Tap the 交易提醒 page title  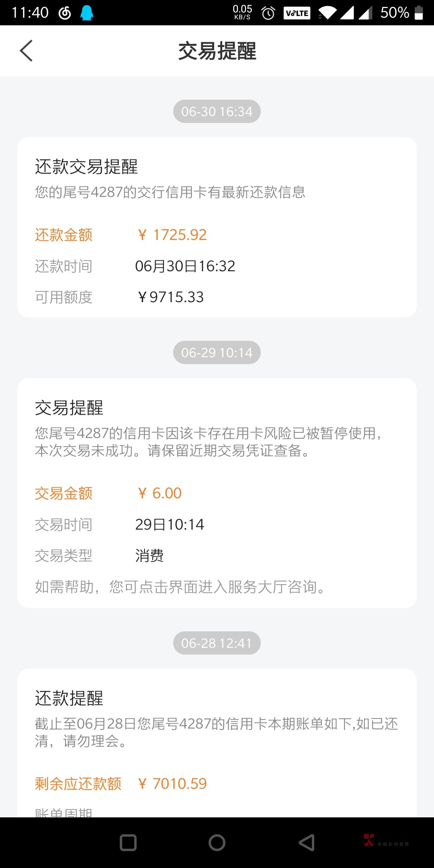(217, 51)
